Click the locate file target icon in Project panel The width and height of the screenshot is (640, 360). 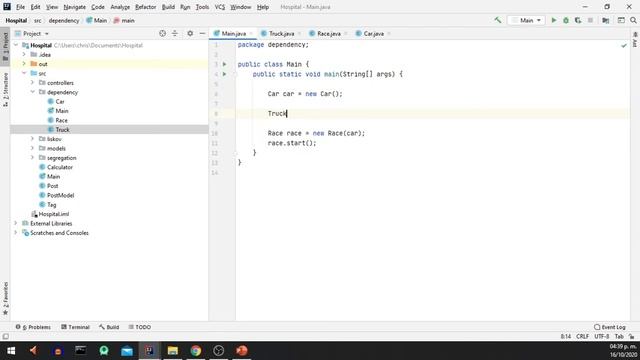(162, 33)
